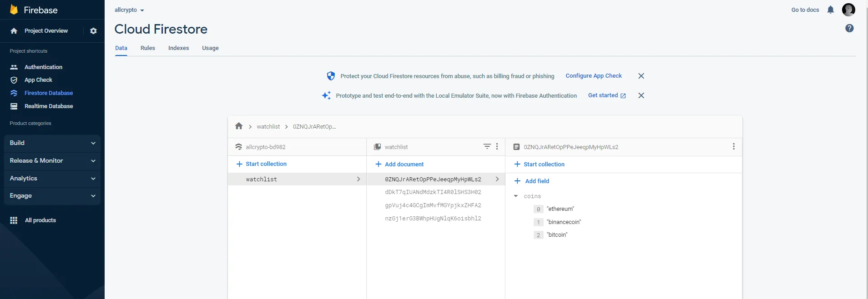Expand the Release & Monitor section

52,161
